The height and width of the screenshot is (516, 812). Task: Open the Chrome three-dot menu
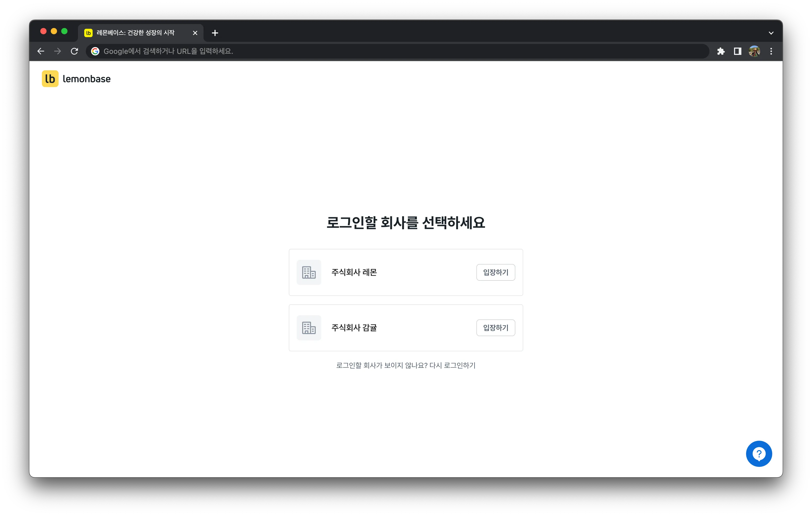click(771, 51)
